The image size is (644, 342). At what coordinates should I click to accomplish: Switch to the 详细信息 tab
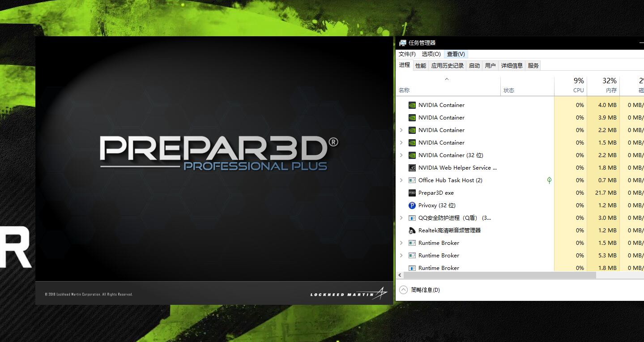(x=512, y=65)
